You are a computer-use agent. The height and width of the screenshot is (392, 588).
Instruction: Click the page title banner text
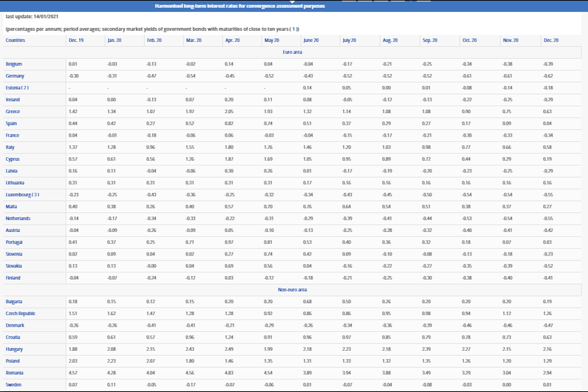click(294, 6)
